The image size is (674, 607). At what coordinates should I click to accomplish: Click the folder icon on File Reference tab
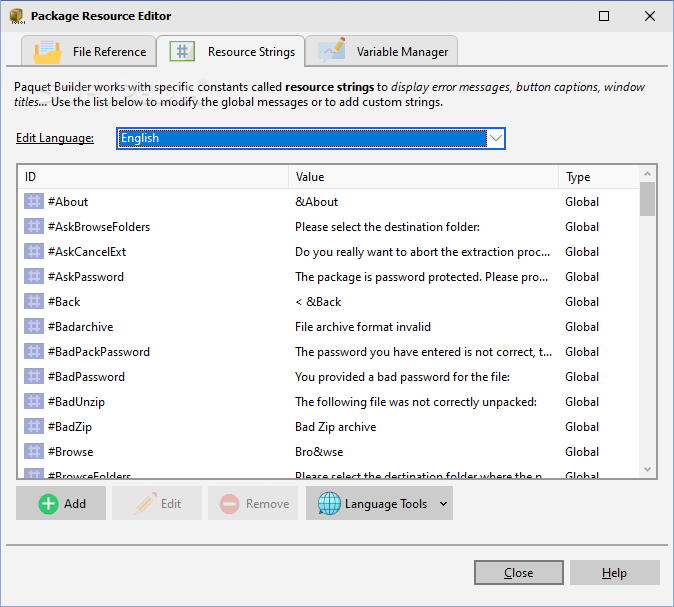47,52
